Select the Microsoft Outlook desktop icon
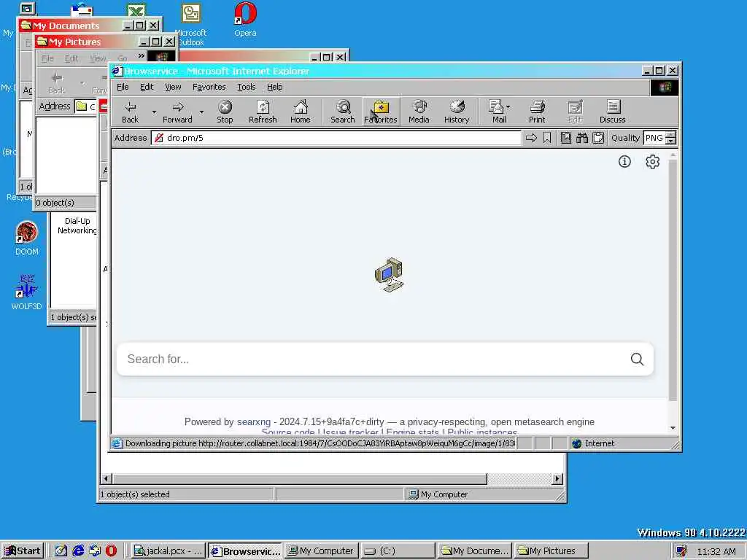The width and height of the screenshot is (747, 560). [191, 24]
